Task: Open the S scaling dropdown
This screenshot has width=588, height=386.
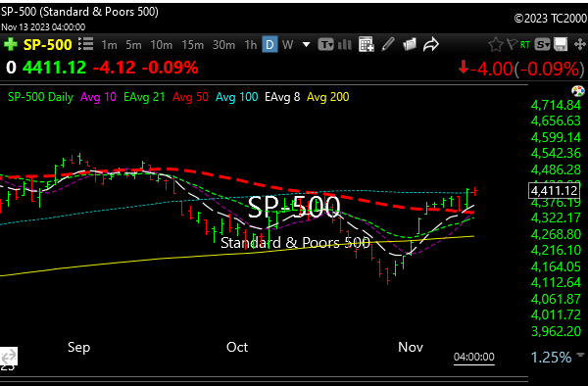Action: (x=542, y=45)
